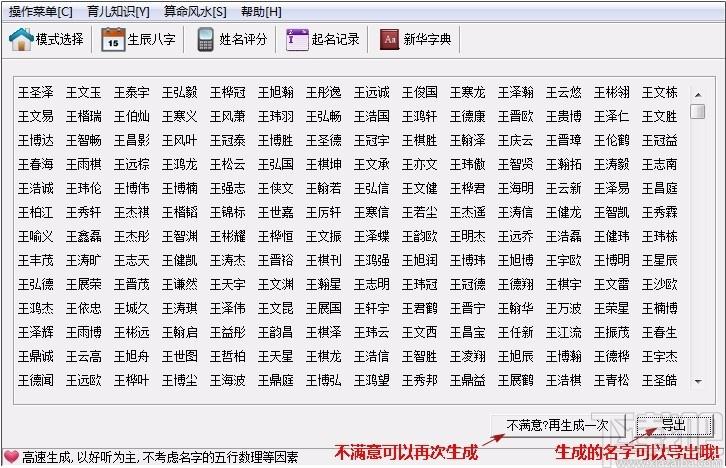Open 生辰八字 calendar icon
Image resolution: width=726 pixels, height=468 pixels.
[x=113, y=39]
